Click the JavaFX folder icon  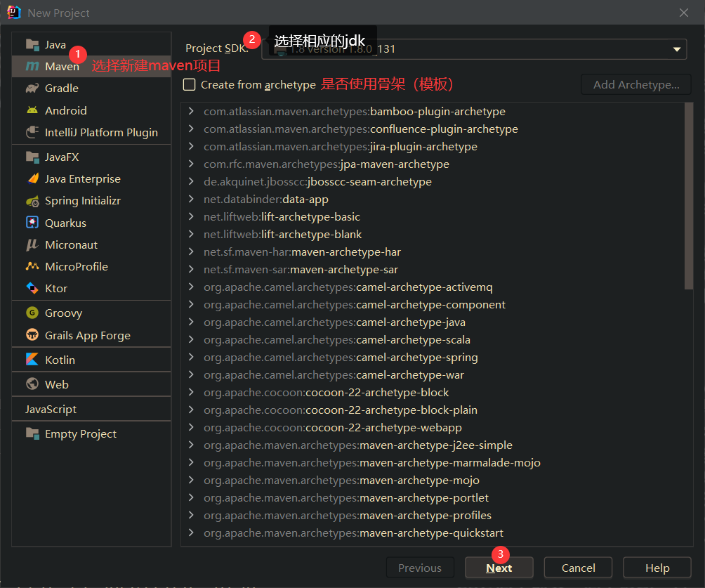click(x=32, y=157)
